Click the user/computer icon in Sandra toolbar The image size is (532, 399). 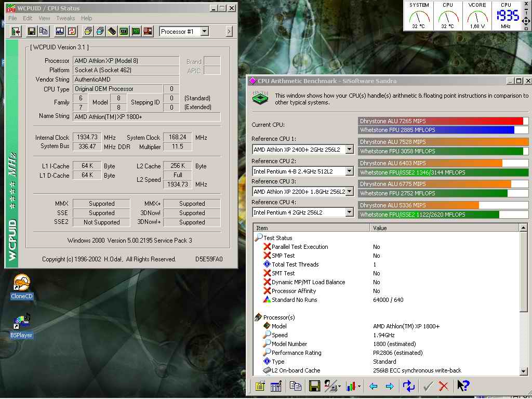pos(331,386)
